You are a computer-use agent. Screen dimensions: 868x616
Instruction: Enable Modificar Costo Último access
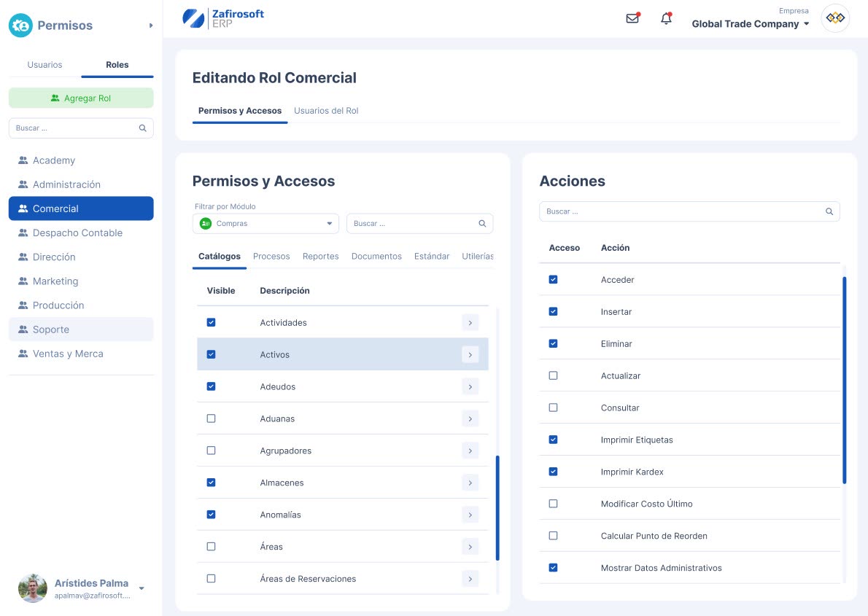click(x=553, y=504)
